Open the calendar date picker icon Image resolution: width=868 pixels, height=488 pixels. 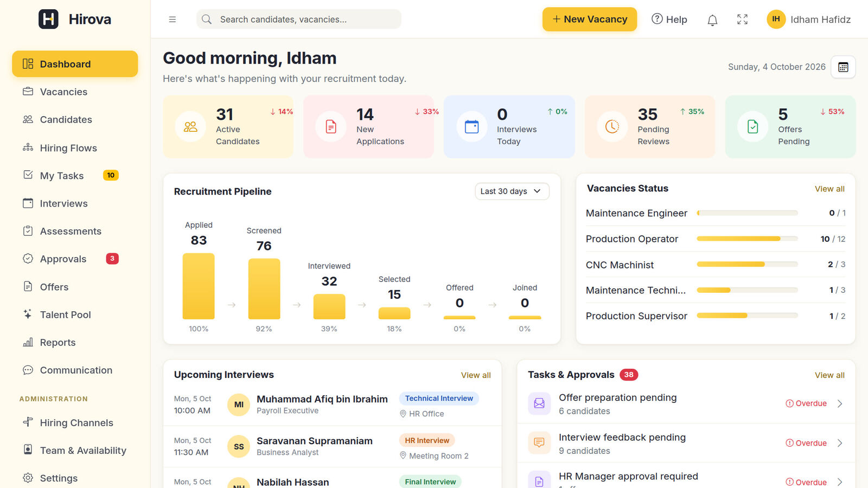(843, 67)
